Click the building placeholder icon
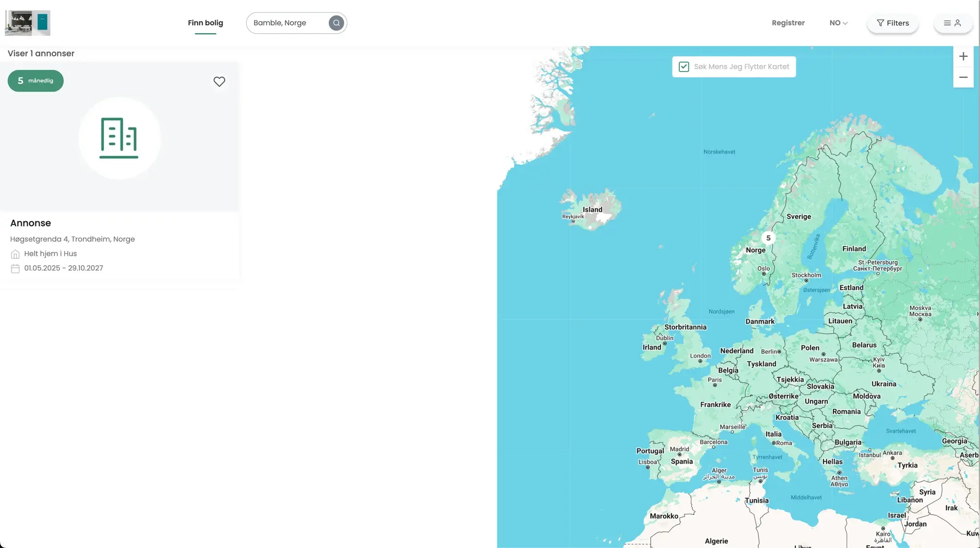The image size is (980, 548). pos(119,138)
